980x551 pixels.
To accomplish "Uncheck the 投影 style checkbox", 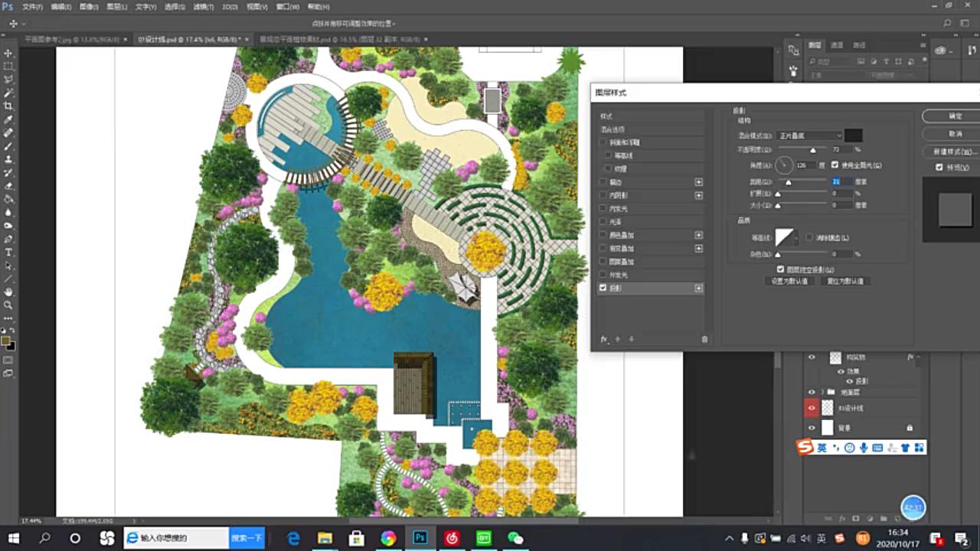I will click(603, 288).
